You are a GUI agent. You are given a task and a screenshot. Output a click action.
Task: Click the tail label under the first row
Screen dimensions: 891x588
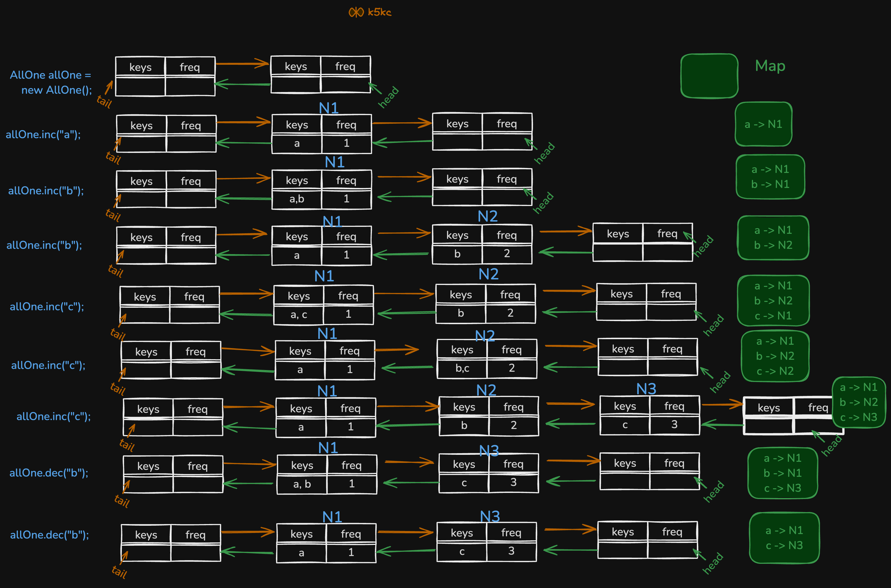[x=104, y=102]
